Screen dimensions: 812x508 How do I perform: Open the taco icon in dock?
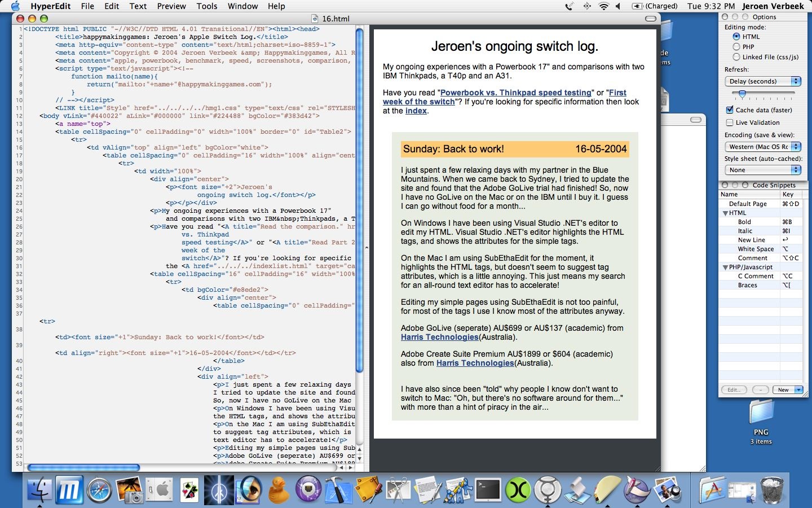coord(607,489)
